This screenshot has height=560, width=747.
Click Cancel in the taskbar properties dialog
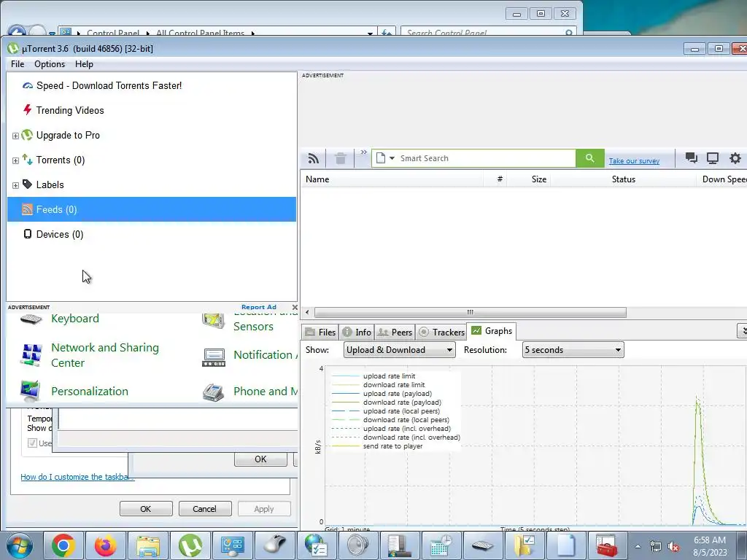tap(205, 508)
